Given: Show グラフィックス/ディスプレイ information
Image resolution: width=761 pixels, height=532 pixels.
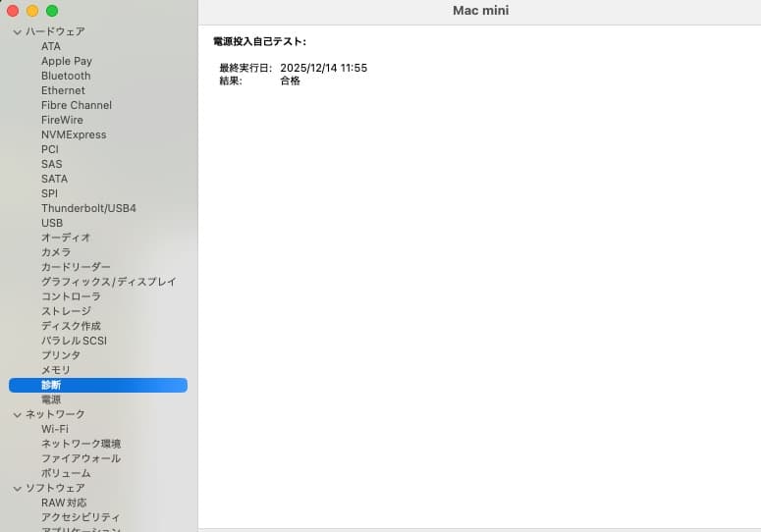Looking at the screenshot, I should point(109,282).
